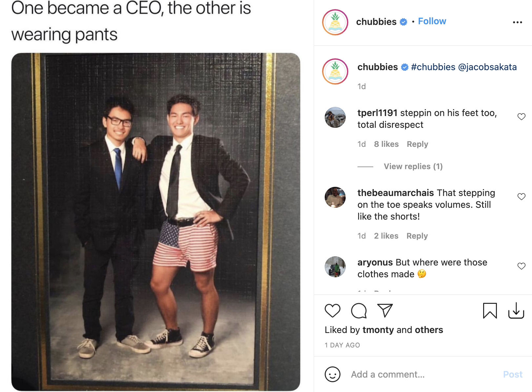Follow the chubbies account

pos(432,21)
